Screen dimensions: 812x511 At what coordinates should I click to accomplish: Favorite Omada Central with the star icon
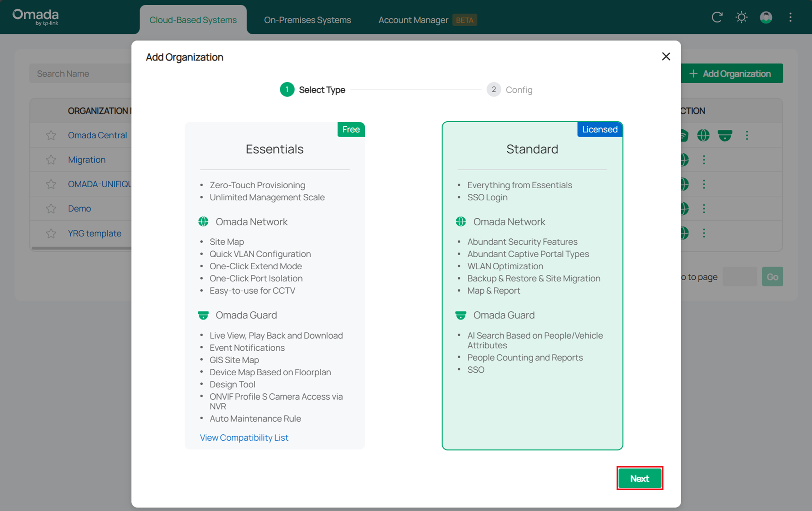click(51, 135)
